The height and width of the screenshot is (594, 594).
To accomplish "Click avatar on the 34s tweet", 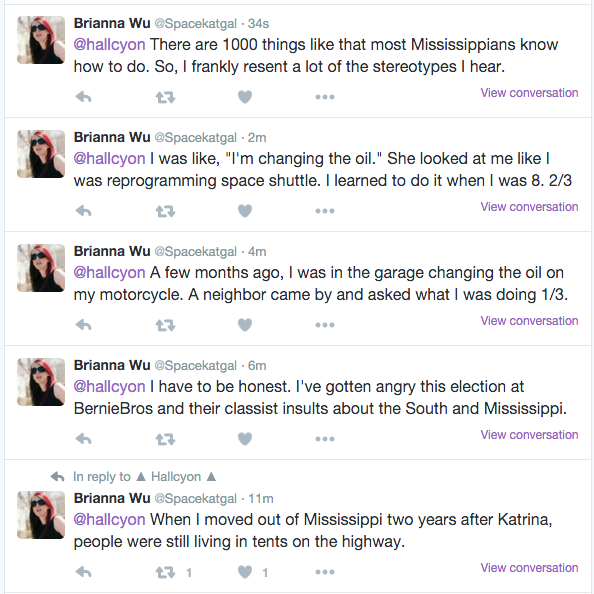I will [x=41, y=40].
